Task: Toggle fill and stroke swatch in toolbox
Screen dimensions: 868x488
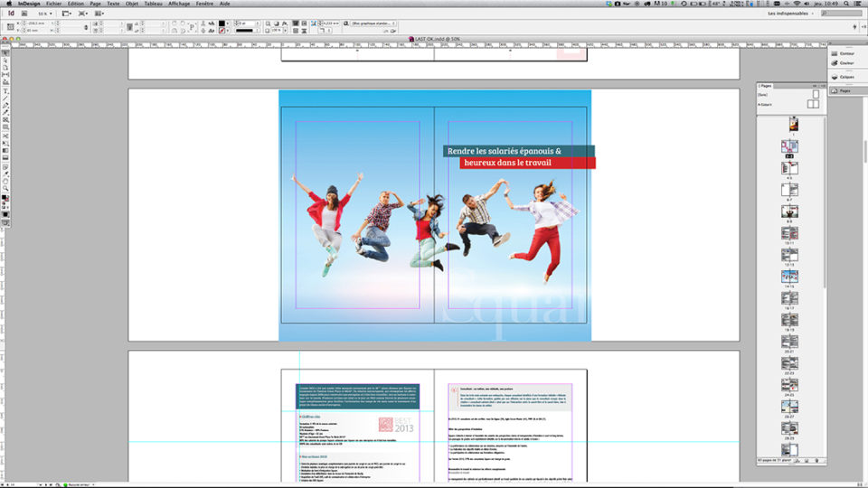Action: (5, 200)
